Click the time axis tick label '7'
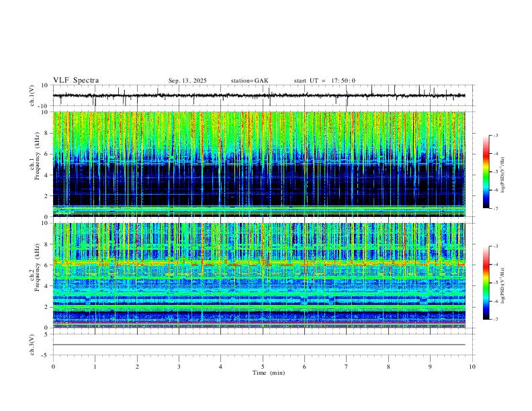 click(x=347, y=367)
